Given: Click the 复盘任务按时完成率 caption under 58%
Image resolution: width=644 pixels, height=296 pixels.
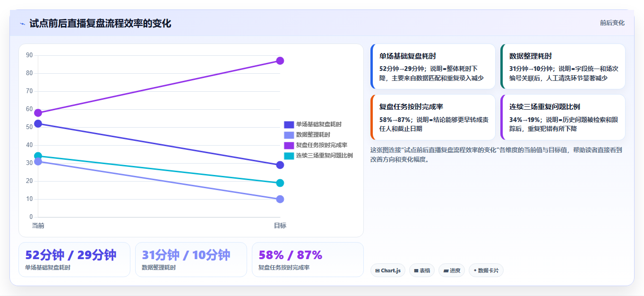Looking at the screenshot, I should pyautogui.click(x=284, y=268).
